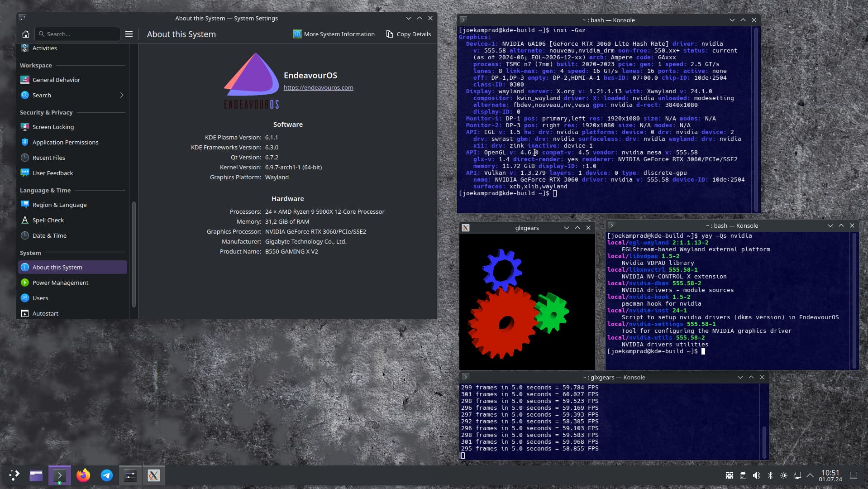Open the clipboard tray icon

point(743,475)
